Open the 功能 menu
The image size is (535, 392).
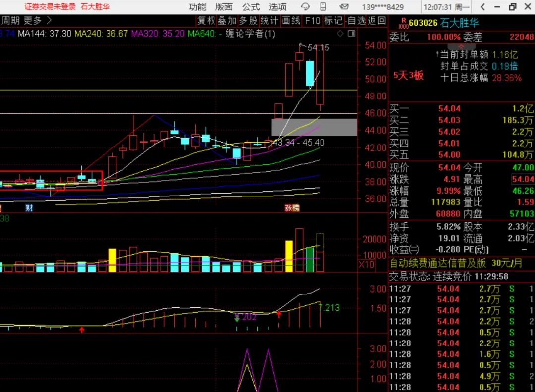tap(197, 7)
